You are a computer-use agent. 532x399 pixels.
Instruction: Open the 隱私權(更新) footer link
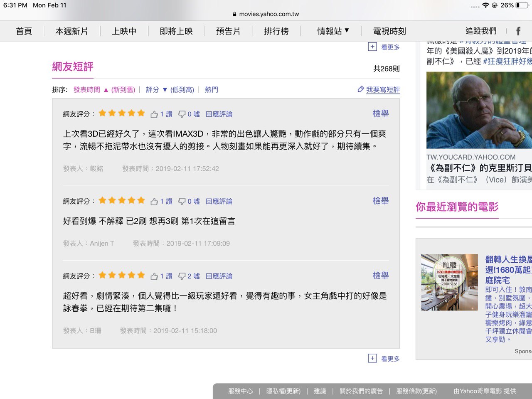(x=283, y=391)
